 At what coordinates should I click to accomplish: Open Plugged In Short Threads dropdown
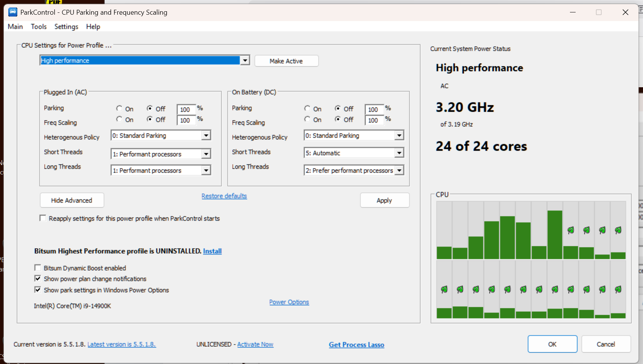click(x=206, y=154)
